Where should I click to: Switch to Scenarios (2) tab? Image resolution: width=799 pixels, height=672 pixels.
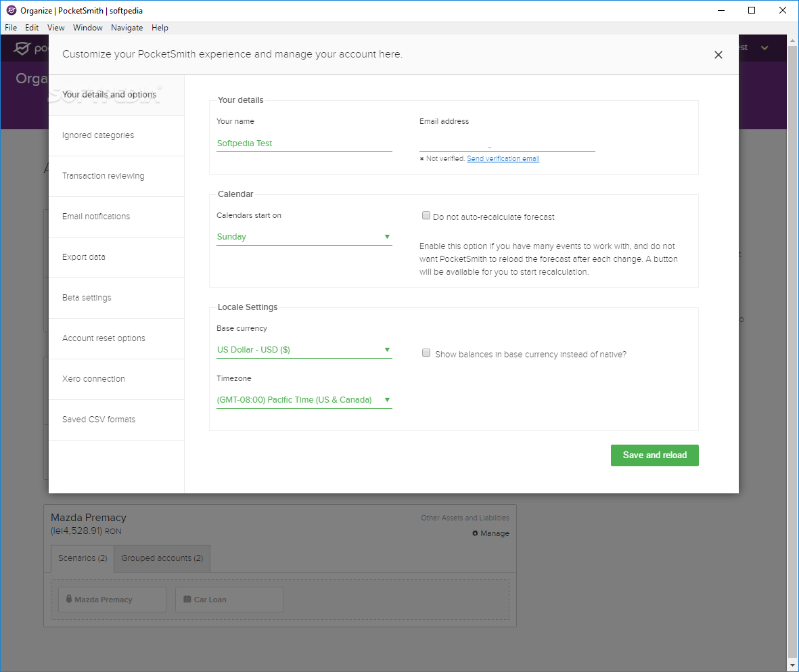(83, 558)
